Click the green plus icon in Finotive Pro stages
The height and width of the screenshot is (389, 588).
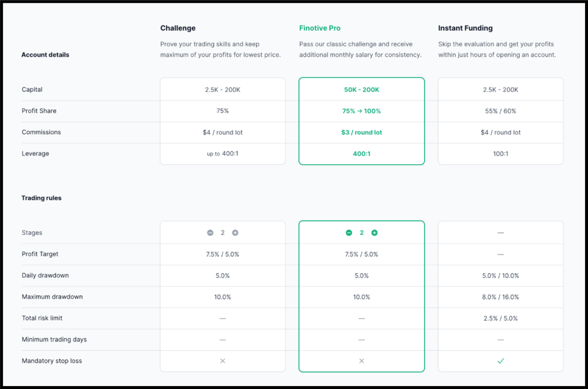pyautogui.click(x=374, y=233)
